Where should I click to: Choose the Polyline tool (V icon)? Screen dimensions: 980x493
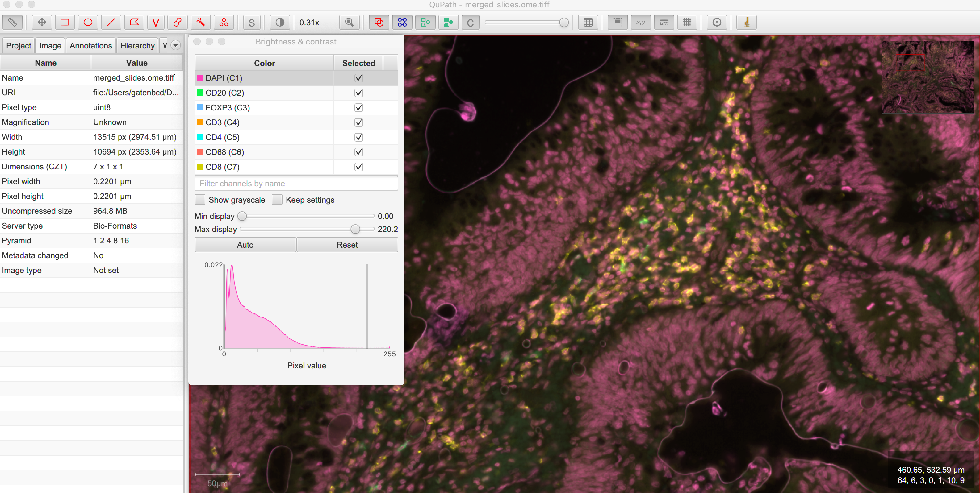tap(156, 23)
